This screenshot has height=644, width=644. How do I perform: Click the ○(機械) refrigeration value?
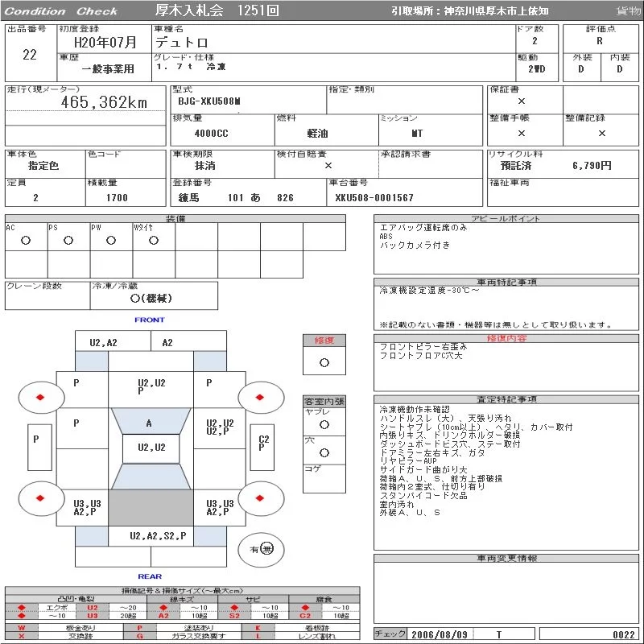[x=151, y=298]
